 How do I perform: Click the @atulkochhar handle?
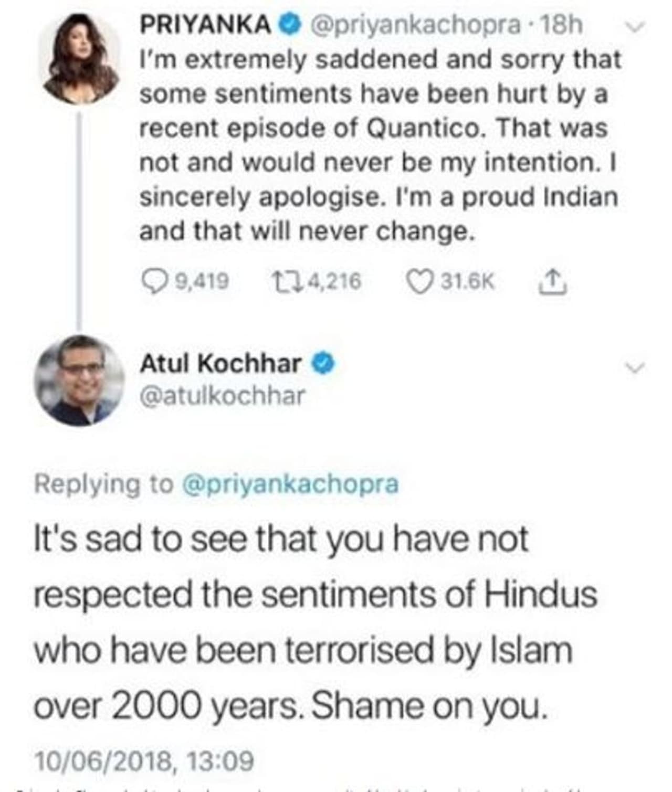222,395
